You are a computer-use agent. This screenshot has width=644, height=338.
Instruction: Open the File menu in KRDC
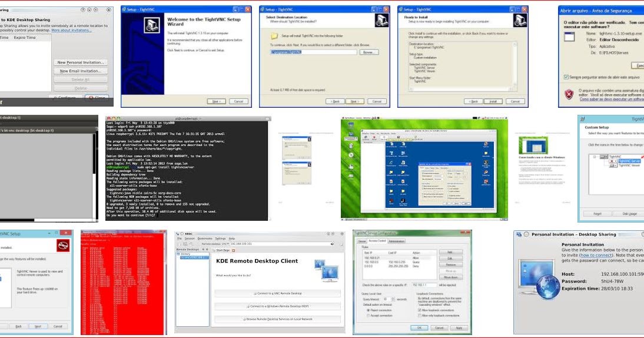coord(180,238)
